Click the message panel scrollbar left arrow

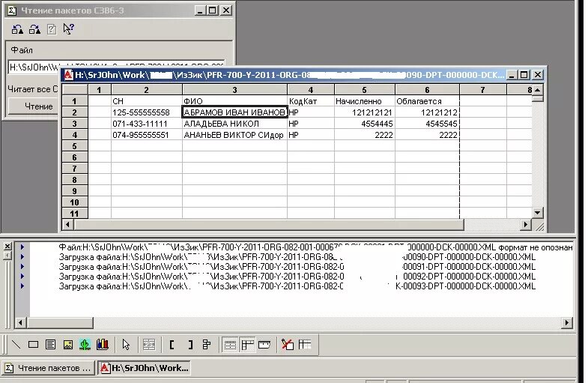point(21,322)
